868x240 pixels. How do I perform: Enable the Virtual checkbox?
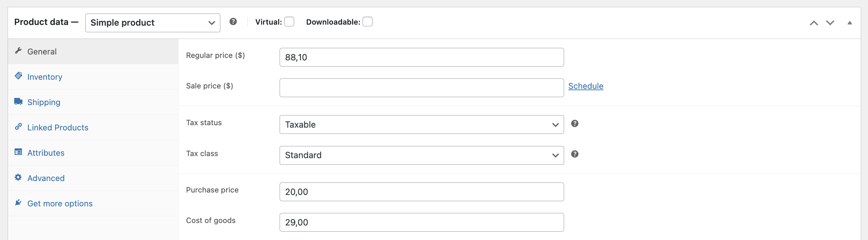point(289,22)
